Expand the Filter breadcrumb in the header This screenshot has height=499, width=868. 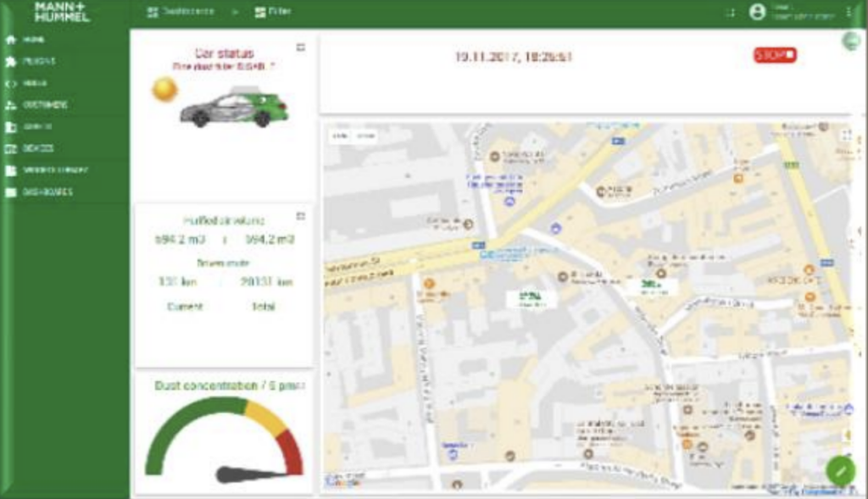point(271,12)
